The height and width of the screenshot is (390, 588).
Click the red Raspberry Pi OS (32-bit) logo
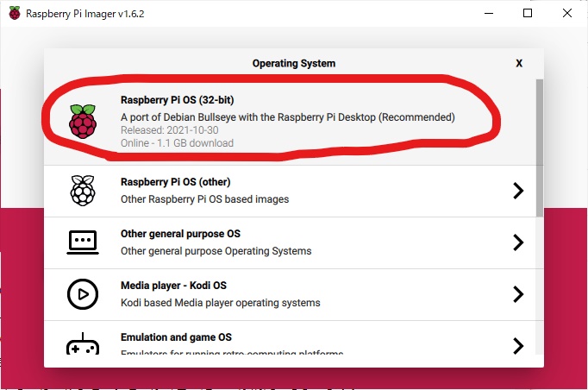tap(83, 122)
